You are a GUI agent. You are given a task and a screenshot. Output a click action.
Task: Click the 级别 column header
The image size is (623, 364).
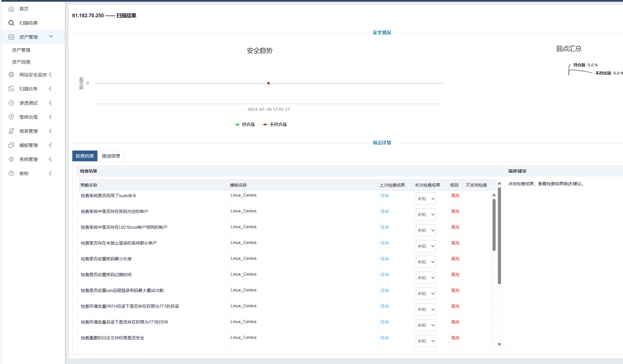click(454, 185)
